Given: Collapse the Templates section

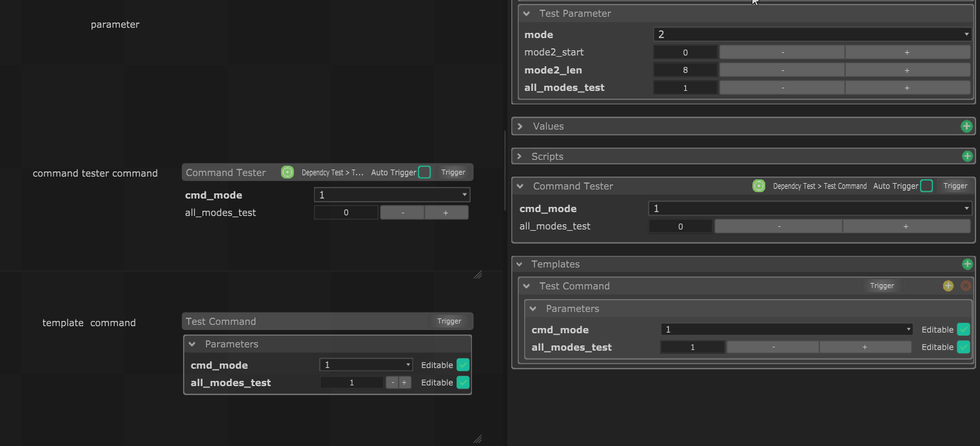Looking at the screenshot, I should 520,264.
